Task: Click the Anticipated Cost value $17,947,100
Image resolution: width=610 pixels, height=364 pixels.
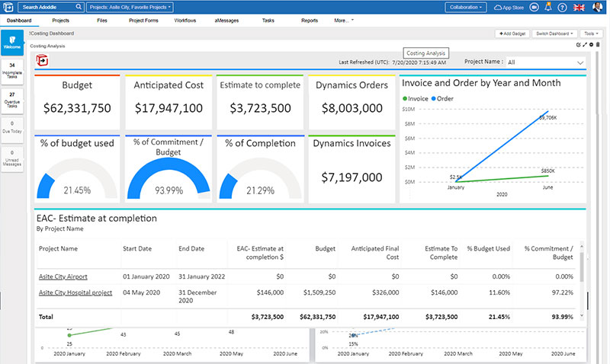Action: click(169, 108)
